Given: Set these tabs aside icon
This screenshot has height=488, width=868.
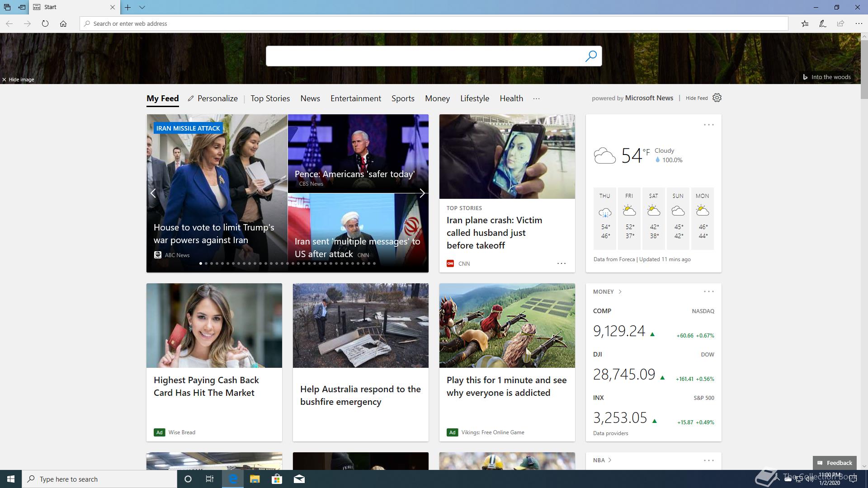Looking at the screenshot, I should [22, 7].
